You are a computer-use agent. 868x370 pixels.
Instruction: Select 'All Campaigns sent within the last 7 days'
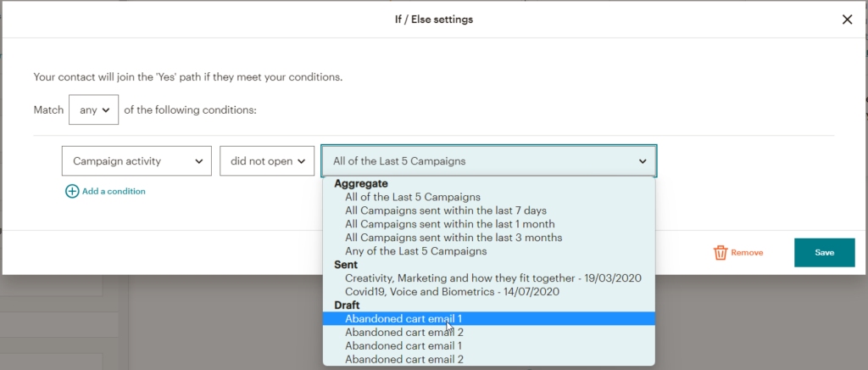tap(446, 210)
